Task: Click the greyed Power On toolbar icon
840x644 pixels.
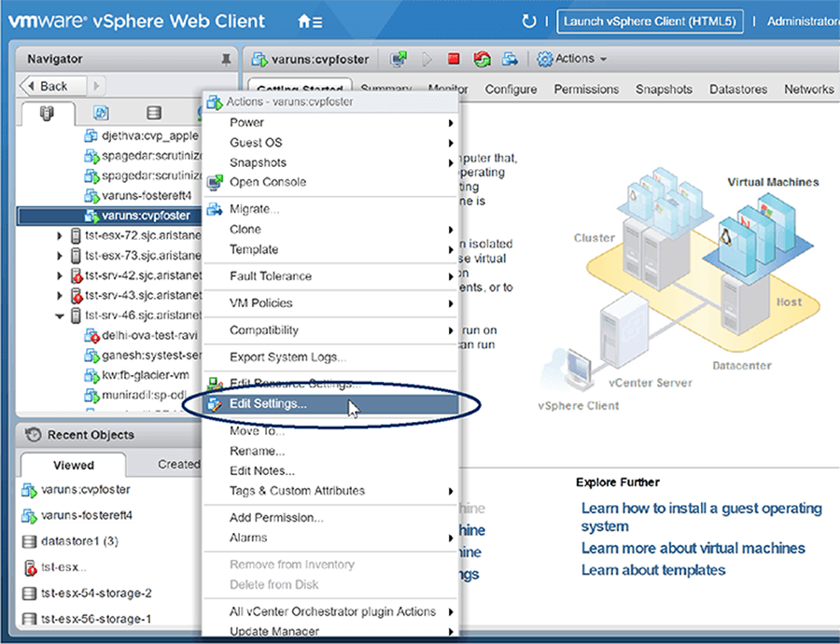Action: tap(427, 59)
